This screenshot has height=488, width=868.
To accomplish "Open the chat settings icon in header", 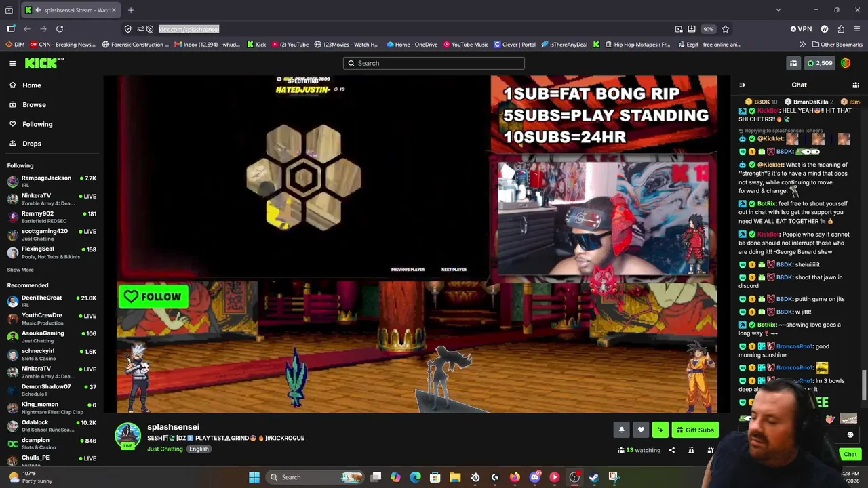I will (x=856, y=85).
